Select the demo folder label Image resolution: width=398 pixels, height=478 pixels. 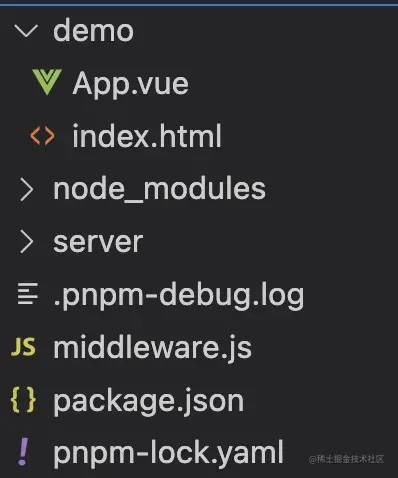93,30
